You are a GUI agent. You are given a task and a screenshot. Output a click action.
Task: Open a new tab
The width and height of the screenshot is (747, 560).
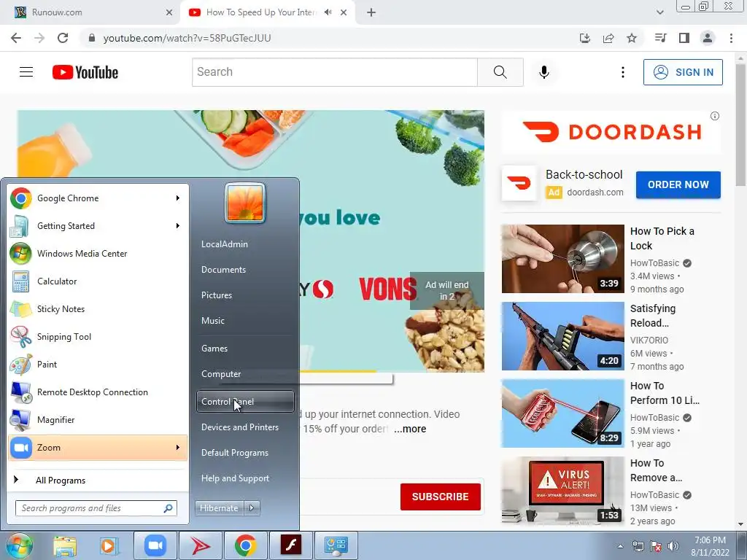[x=371, y=12]
